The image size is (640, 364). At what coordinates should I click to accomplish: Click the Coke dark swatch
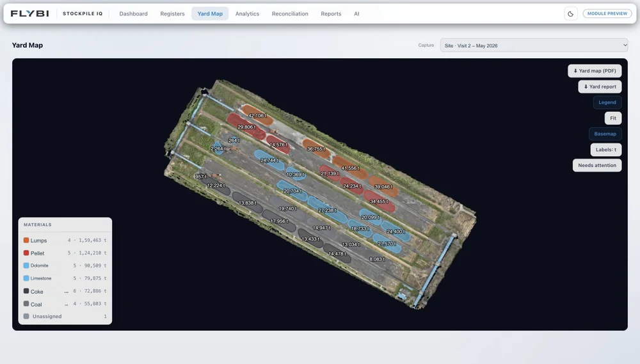26,291
